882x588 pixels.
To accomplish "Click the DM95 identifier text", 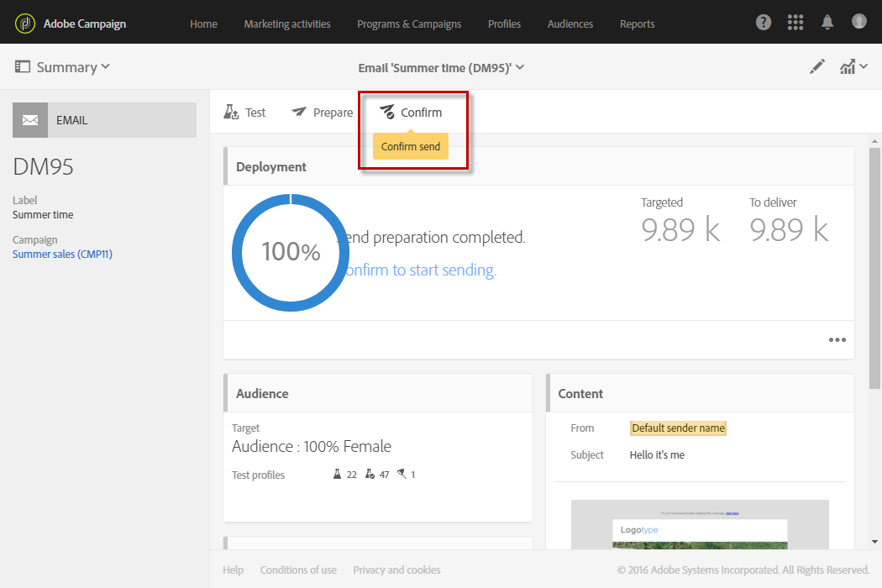I will coord(44,166).
